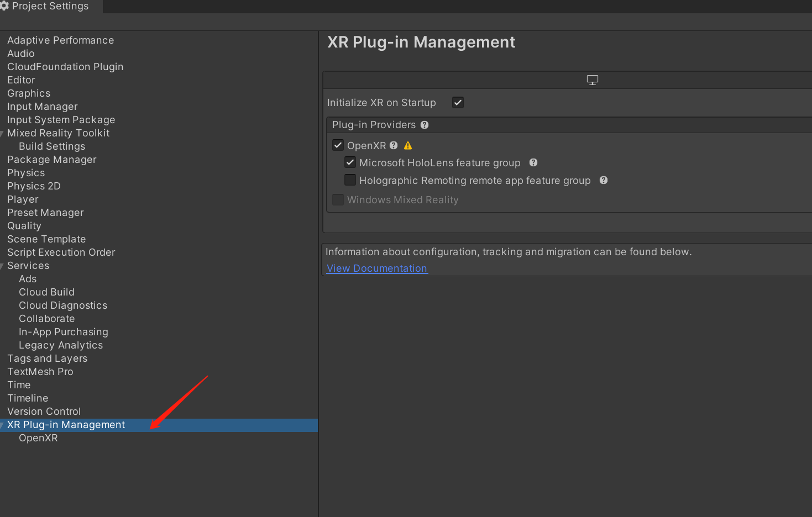Select Tags and Layers
This screenshot has height=517, width=812.
pyautogui.click(x=48, y=358)
